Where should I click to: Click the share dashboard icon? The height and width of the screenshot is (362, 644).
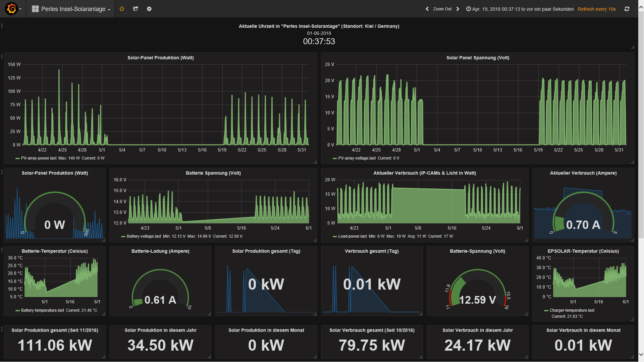click(136, 9)
